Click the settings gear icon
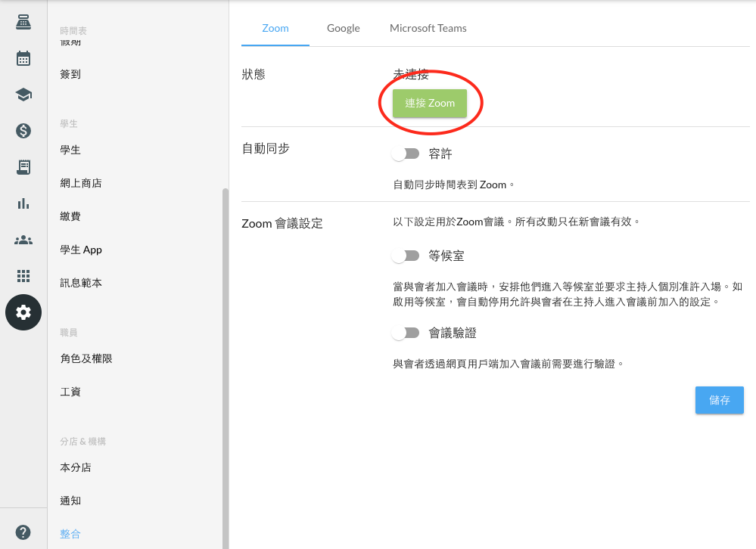756x549 pixels. (x=23, y=312)
